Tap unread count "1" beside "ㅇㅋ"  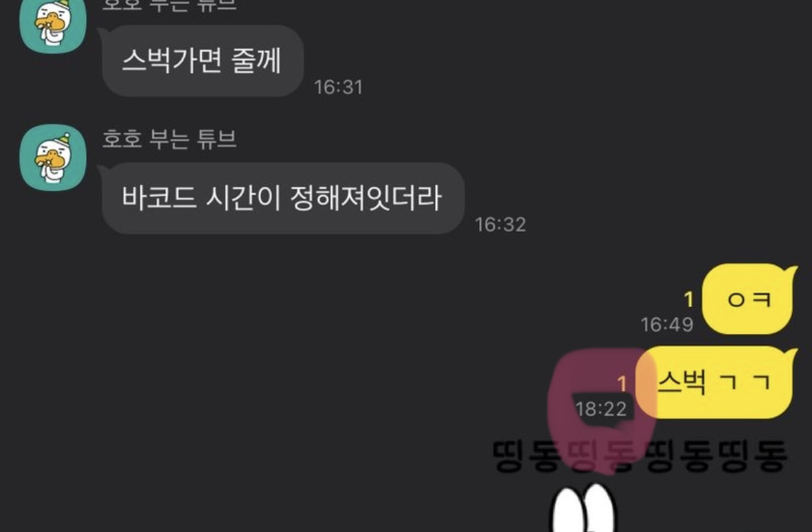pos(688,299)
